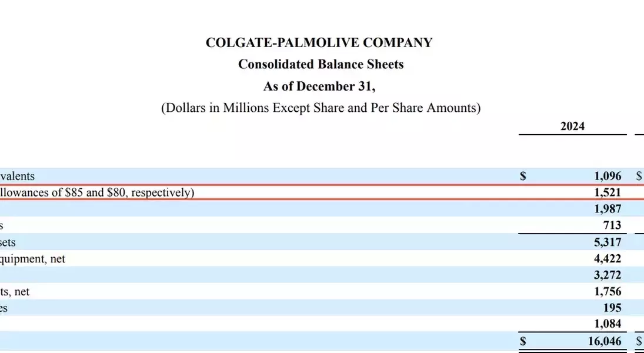Click the Consolidated Balance Sheets heading
This screenshot has height=353, width=644.
pos(321,65)
